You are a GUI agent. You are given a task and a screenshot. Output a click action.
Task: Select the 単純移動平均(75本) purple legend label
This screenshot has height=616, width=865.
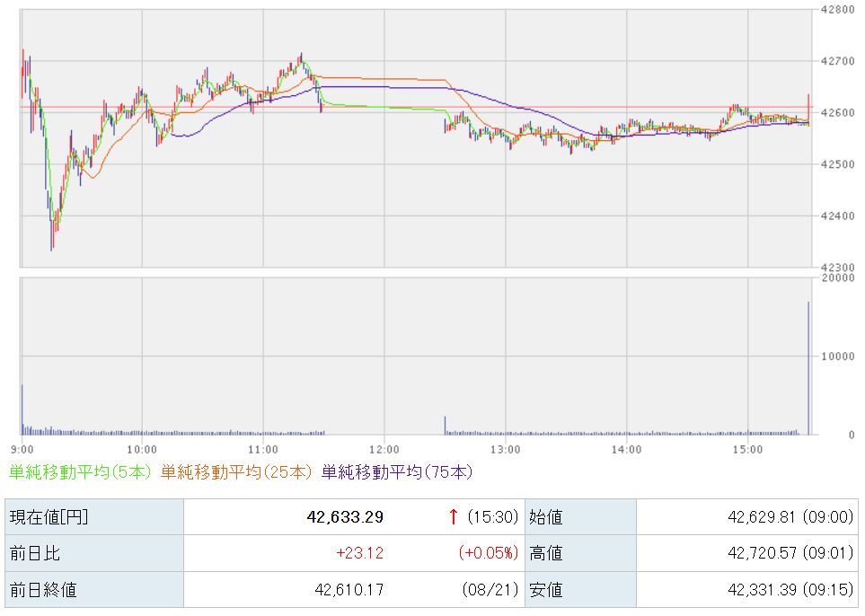397,472
